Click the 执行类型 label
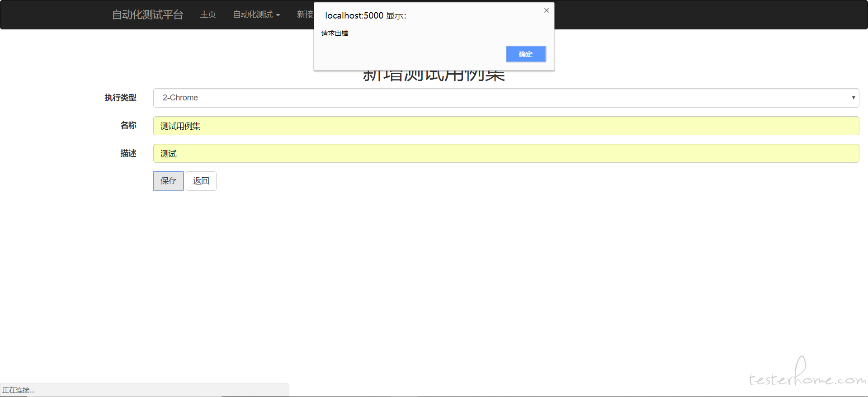The image size is (868, 397). click(x=120, y=98)
